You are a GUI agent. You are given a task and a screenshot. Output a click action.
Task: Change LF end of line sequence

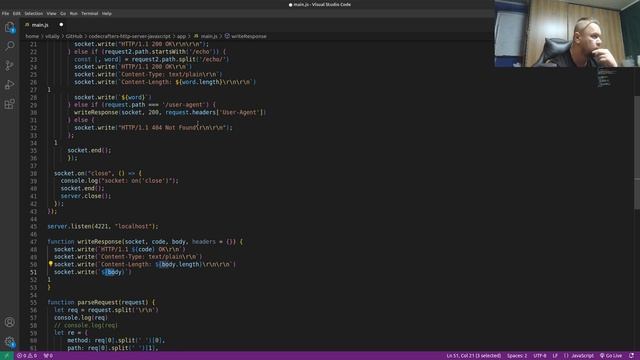pos(555,356)
